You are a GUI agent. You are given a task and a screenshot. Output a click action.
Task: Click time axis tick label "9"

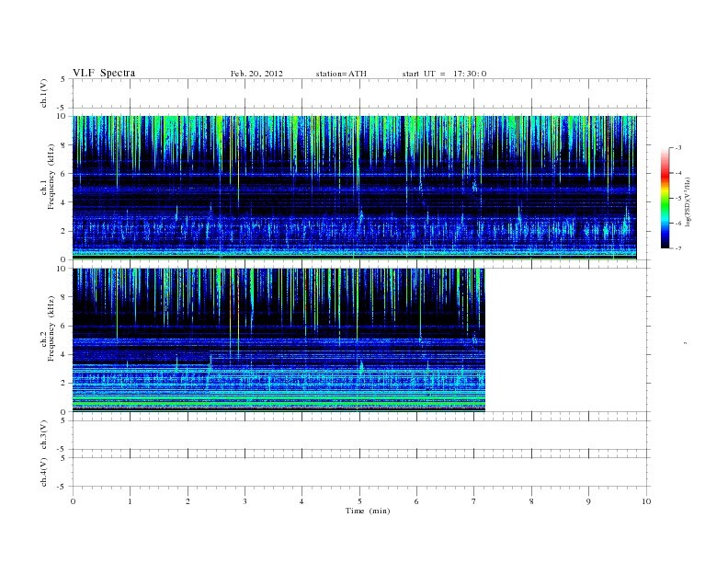(x=588, y=501)
